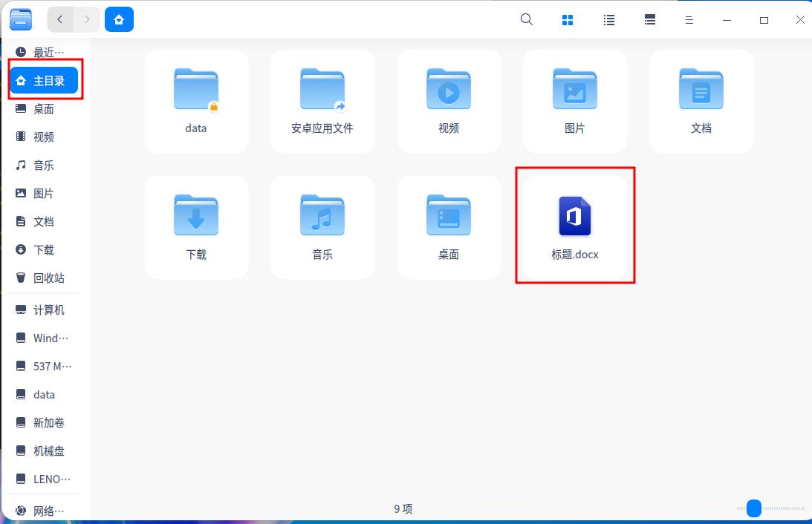Switch to list view using the toolbar icon

click(x=608, y=19)
